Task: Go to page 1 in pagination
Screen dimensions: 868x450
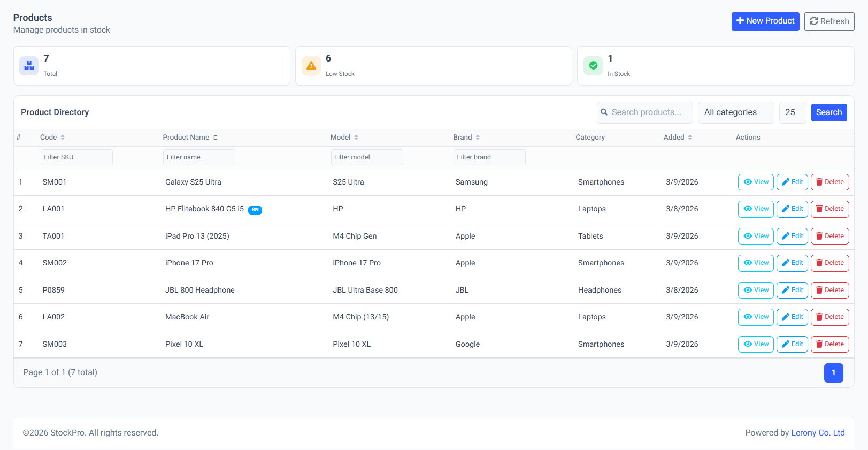Action: (x=833, y=373)
